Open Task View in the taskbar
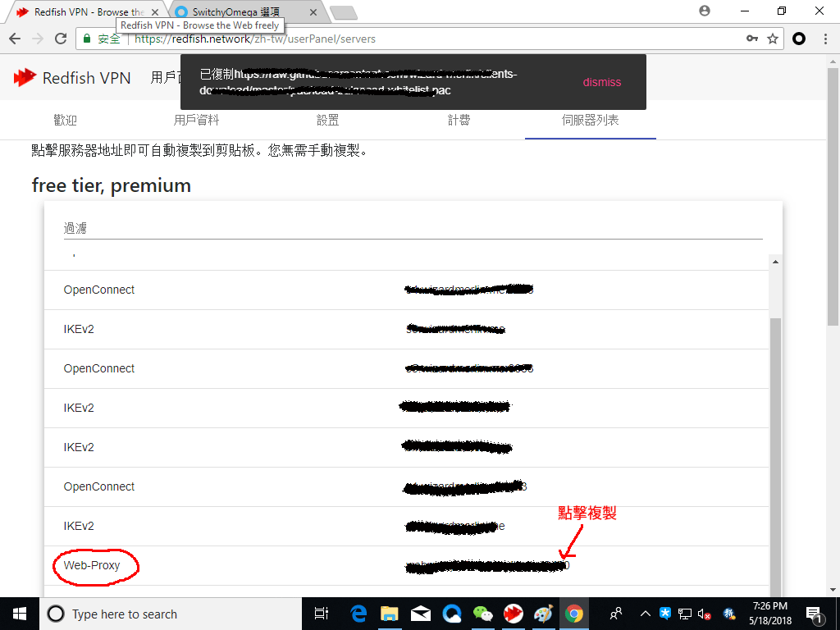Screen dimensions: 840x630 pos(322,614)
